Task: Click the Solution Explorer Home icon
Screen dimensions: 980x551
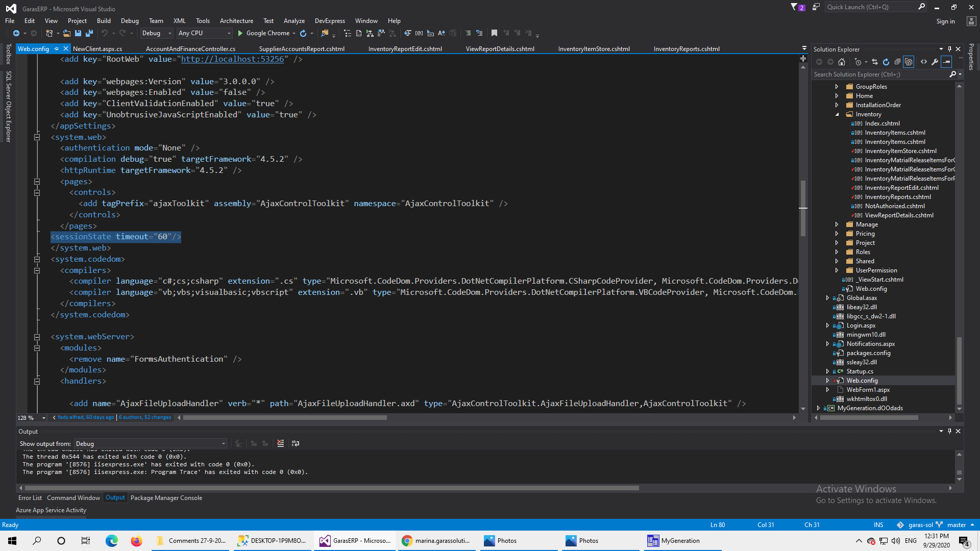Action: (842, 62)
